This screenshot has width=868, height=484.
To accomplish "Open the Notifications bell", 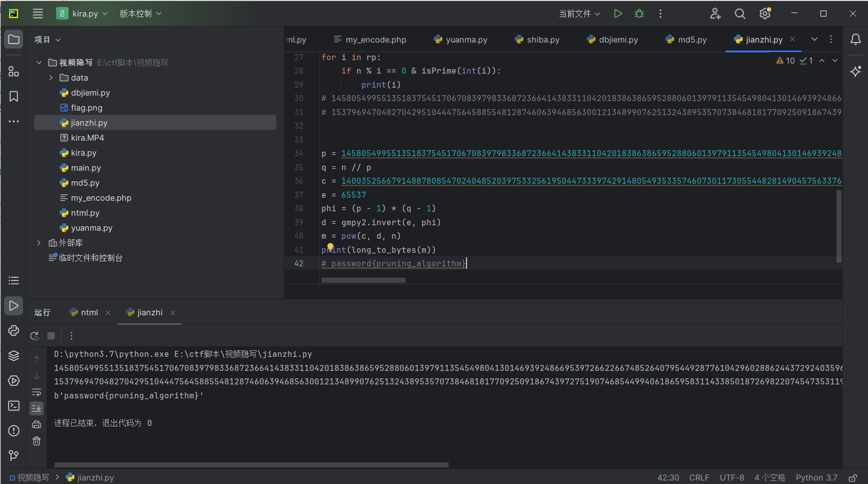I will (x=855, y=40).
